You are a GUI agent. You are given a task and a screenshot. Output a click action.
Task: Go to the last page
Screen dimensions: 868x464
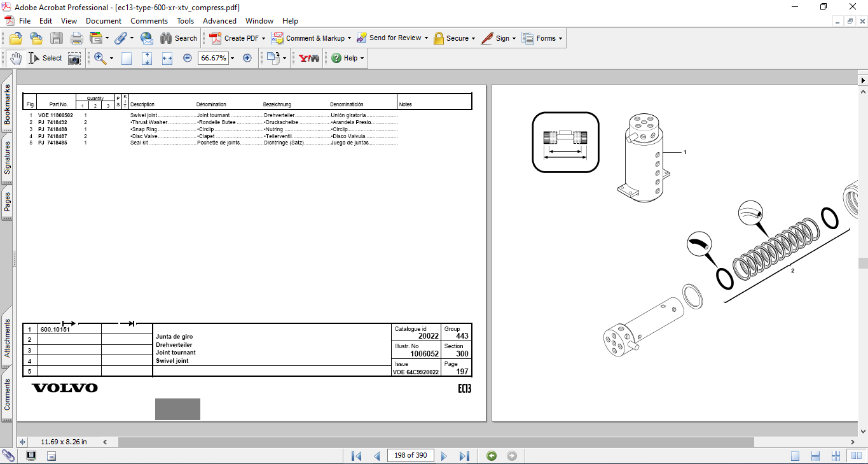click(464, 456)
